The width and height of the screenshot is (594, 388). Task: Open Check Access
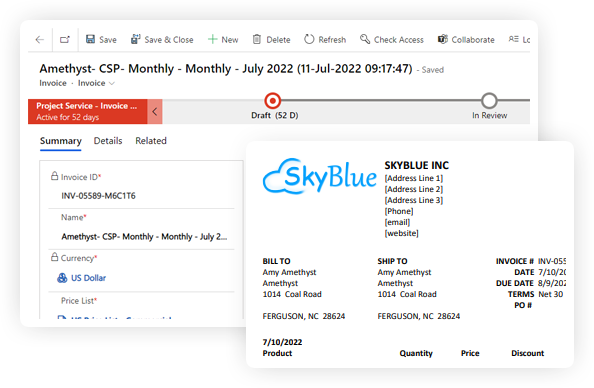tap(392, 39)
